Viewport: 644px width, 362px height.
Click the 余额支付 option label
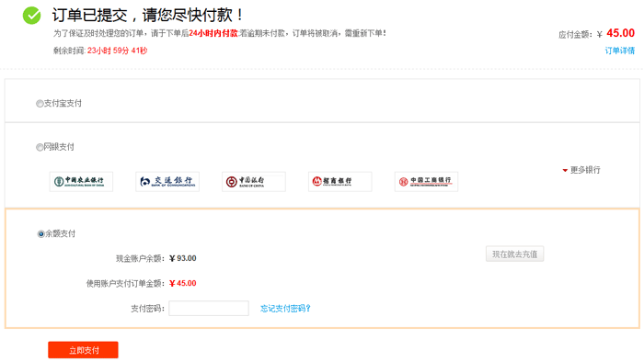tap(61, 233)
